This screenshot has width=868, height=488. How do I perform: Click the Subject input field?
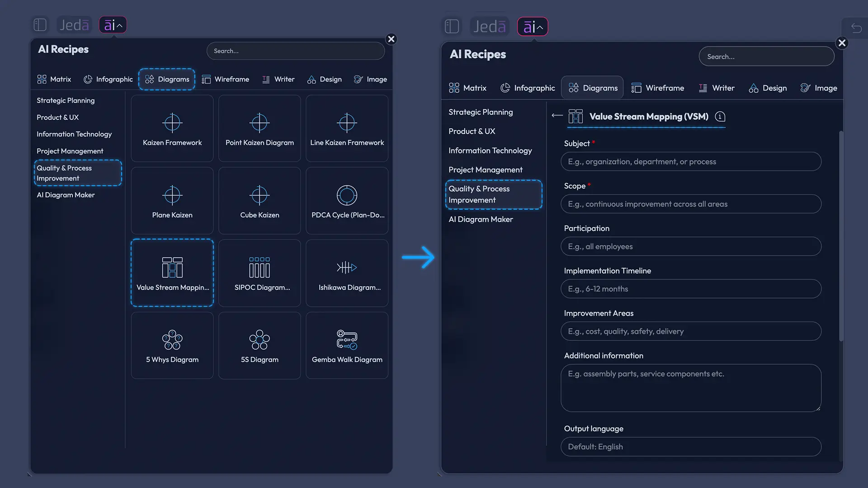(691, 162)
